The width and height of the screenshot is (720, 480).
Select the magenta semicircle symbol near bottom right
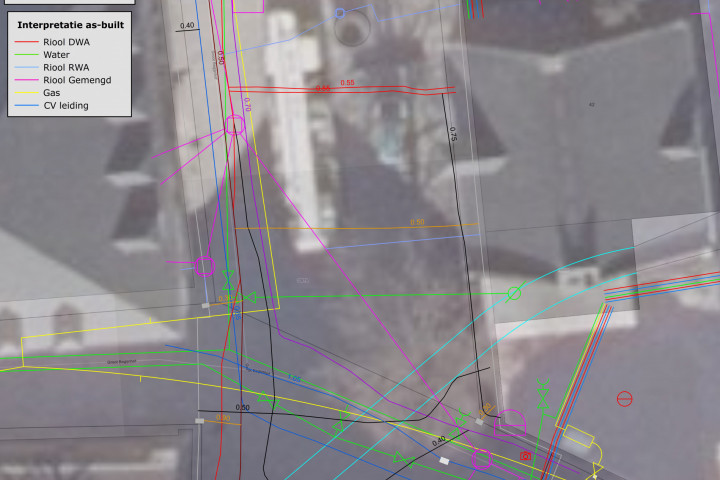pos(510,422)
